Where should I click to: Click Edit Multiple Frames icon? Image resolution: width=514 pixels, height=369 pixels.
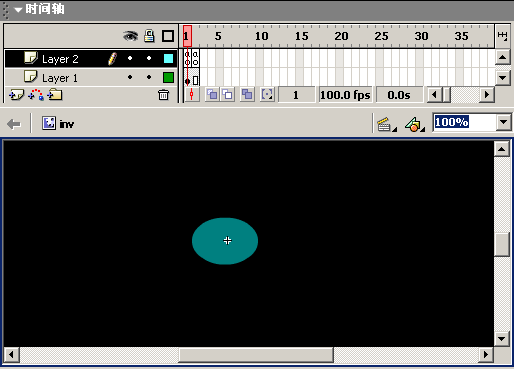247,95
